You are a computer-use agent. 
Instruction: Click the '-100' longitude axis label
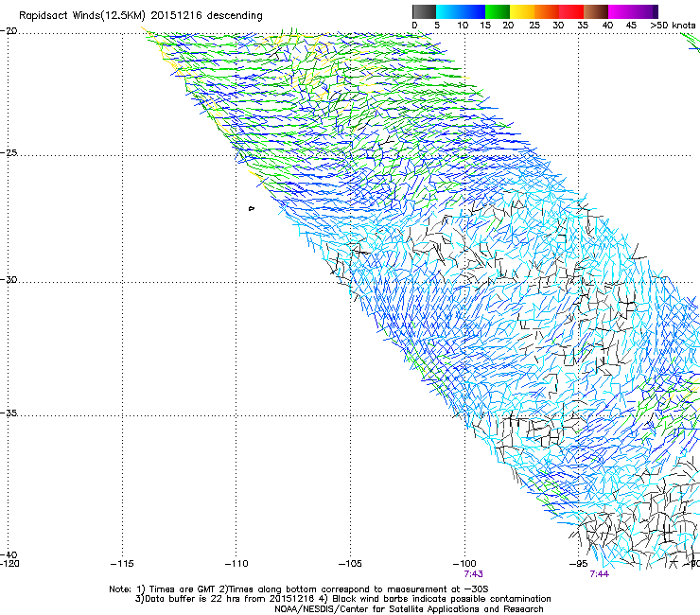(464, 564)
